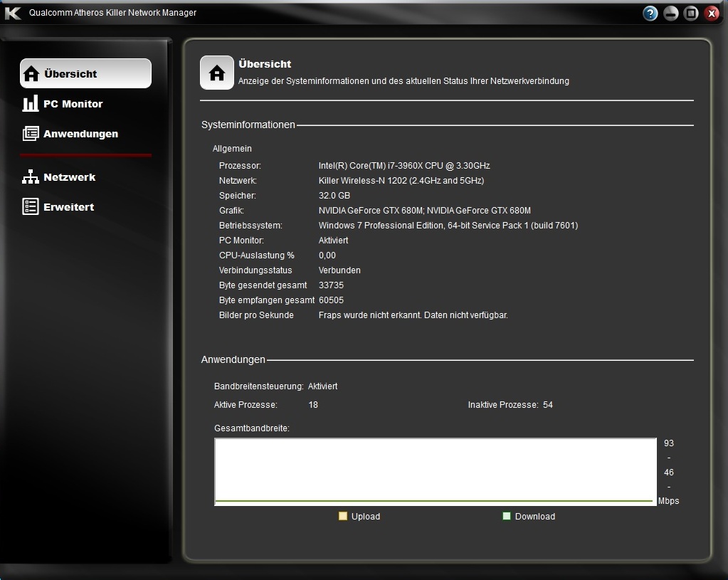Click the Aktive Prozesse count 18
The image size is (728, 580).
(x=313, y=405)
